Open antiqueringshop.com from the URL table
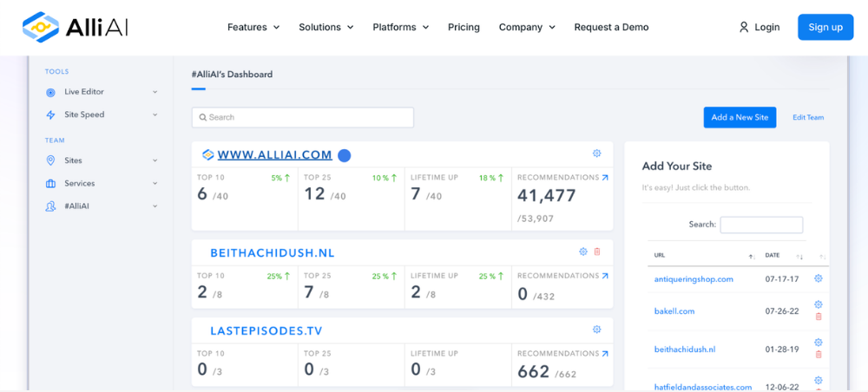This screenshot has height=392, width=868. click(x=694, y=279)
